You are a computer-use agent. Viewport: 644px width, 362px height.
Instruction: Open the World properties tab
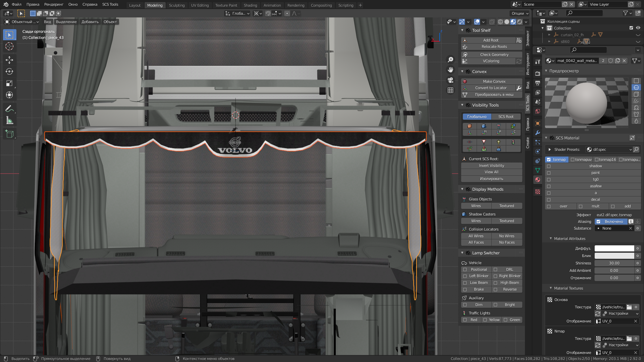[538, 111]
